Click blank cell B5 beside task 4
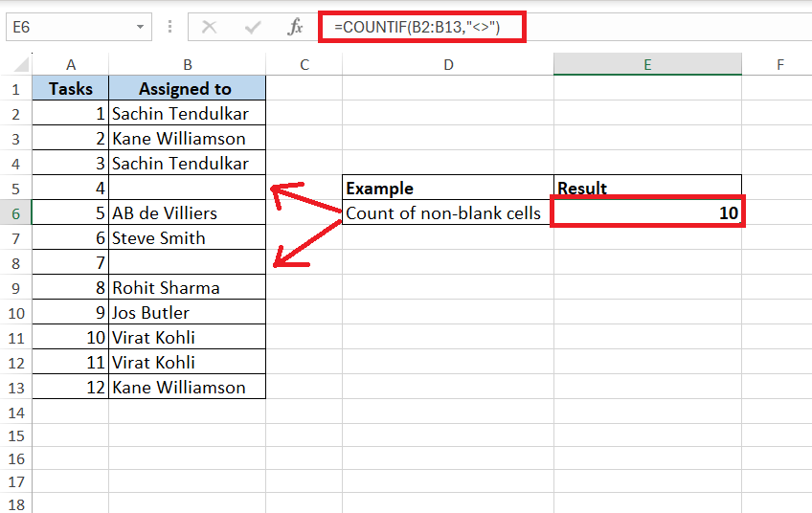This screenshot has height=513, width=812. (x=188, y=188)
